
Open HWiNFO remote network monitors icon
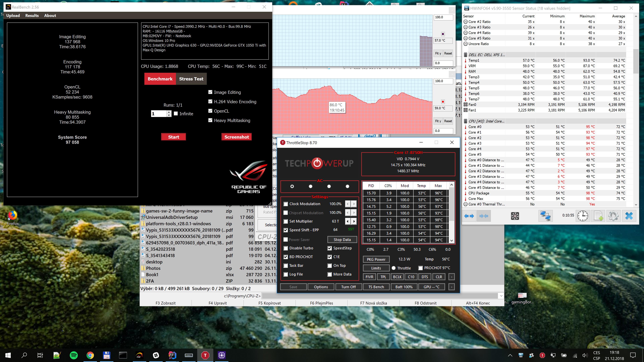point(545,216)
